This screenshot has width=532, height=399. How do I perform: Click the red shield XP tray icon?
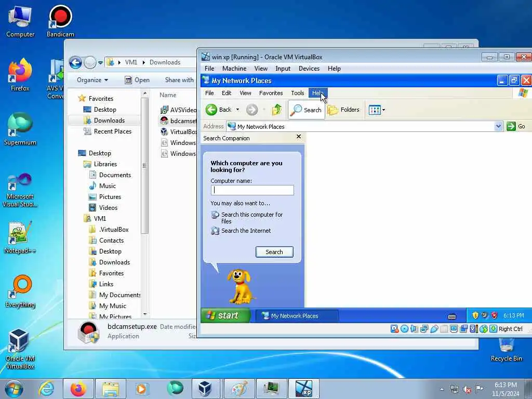(x=495, y=315)
